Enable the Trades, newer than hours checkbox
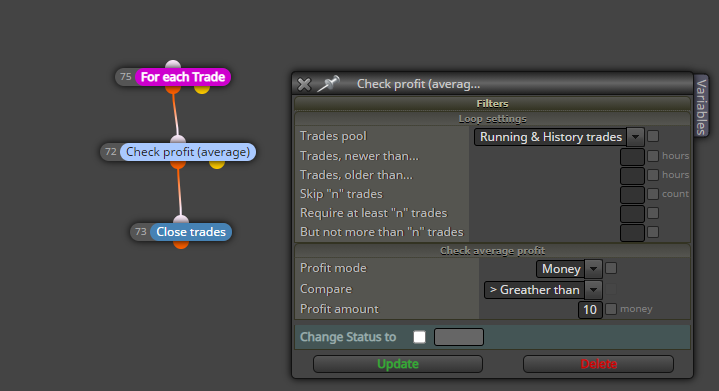This screenshot has height=391, width=719. pyautogui.click(x=653, y=156)
